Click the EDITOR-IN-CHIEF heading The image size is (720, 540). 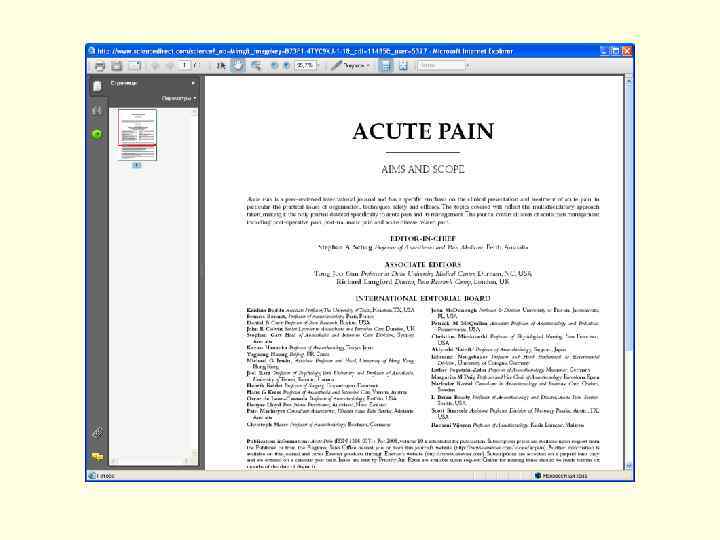422,239
